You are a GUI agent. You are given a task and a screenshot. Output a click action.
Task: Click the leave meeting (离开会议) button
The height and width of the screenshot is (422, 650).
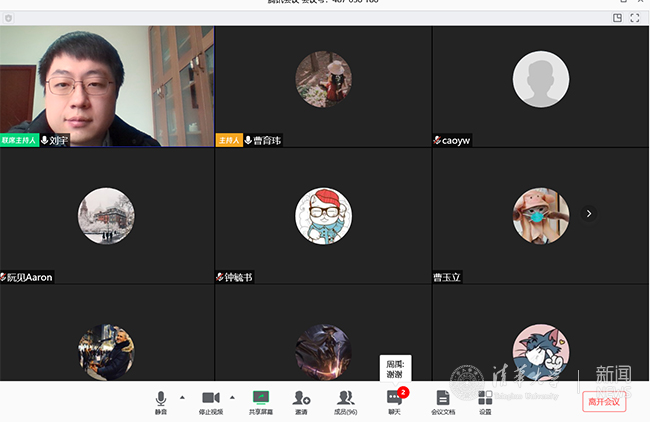[x=604, y=402]
